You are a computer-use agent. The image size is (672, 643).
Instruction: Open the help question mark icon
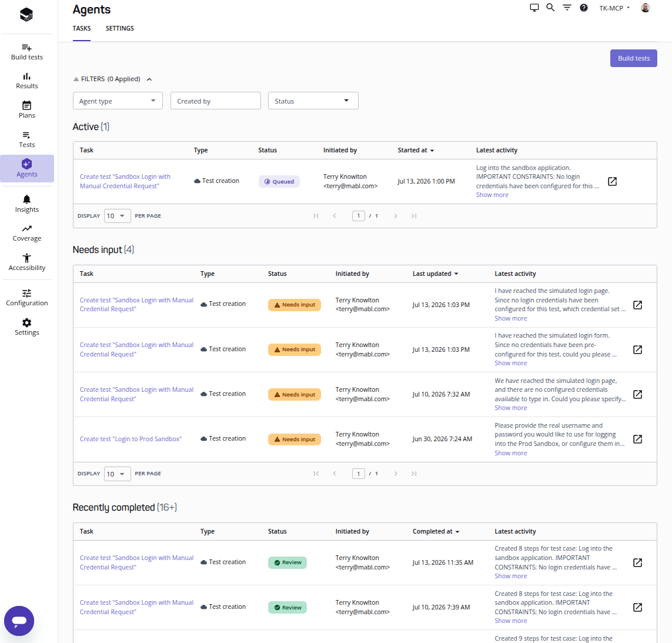tap(584, 8)
